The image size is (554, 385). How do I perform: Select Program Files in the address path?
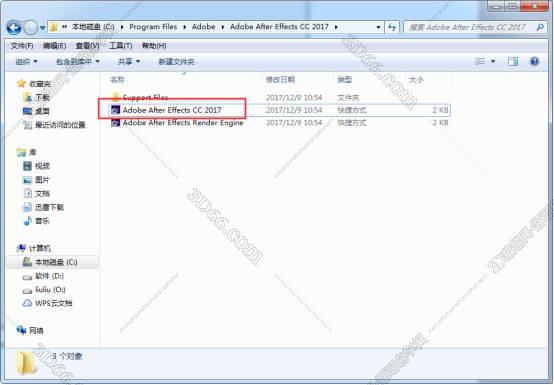pyautogui.click(x=153, y=27)
